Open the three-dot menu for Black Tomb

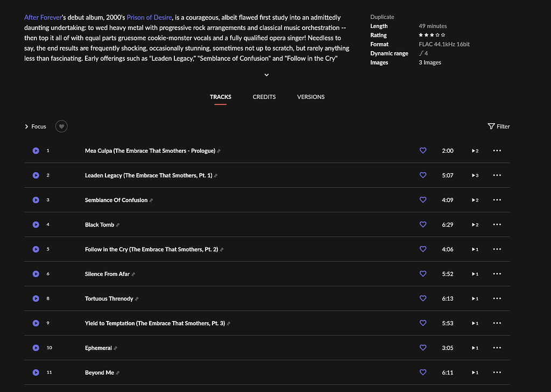click(497, 224)
